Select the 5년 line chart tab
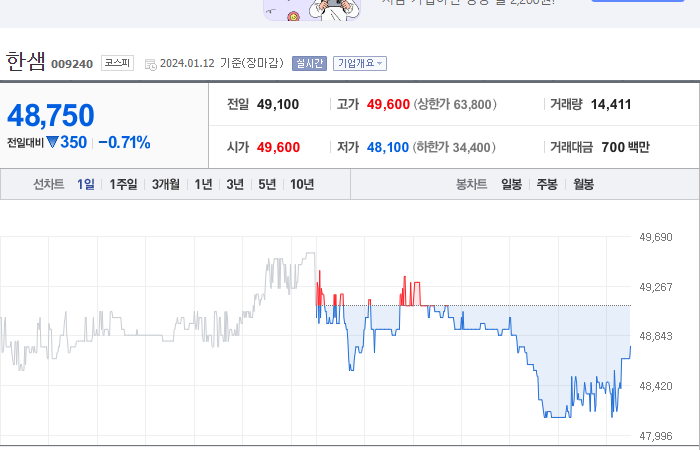 267,184
